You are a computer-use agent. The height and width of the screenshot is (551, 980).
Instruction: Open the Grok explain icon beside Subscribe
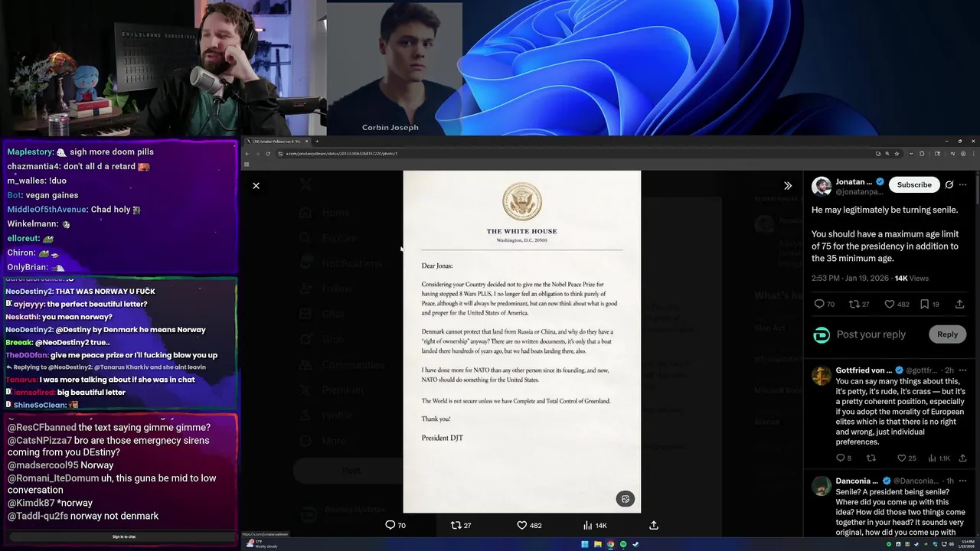pos(949,184)
